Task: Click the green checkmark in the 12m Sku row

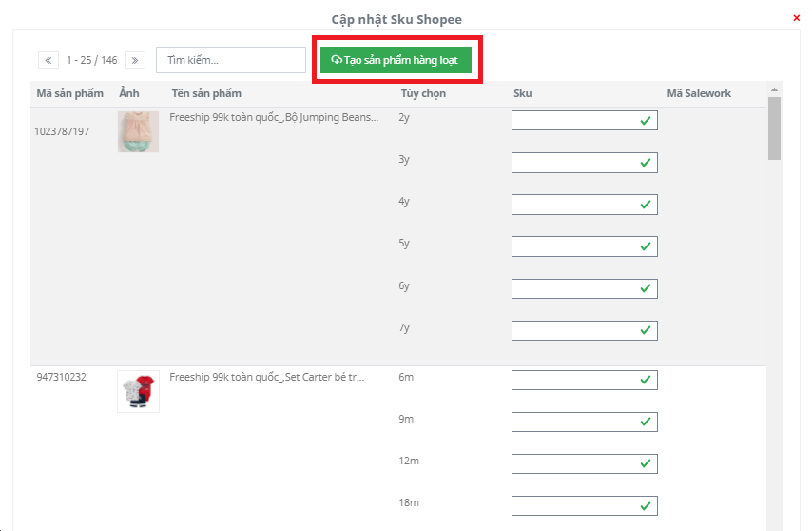Action: point(646,463)
